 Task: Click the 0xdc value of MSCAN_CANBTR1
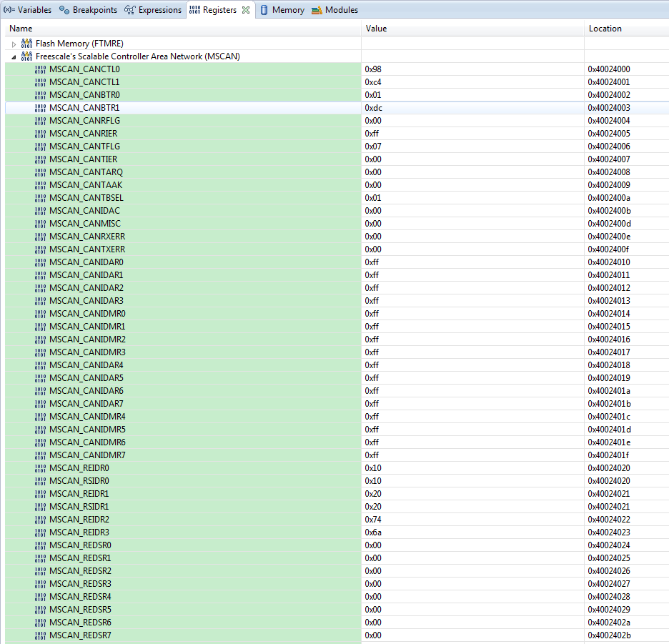[x=373, y=108]
